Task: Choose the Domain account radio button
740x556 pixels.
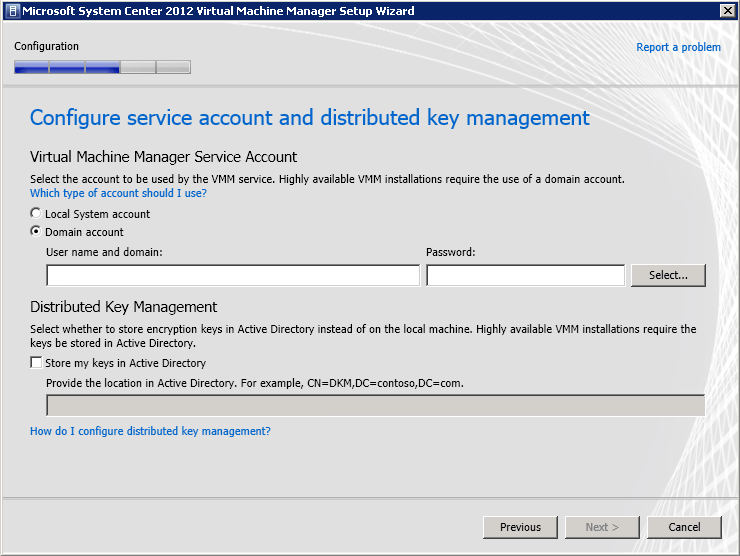Action: tap(37, 232)
